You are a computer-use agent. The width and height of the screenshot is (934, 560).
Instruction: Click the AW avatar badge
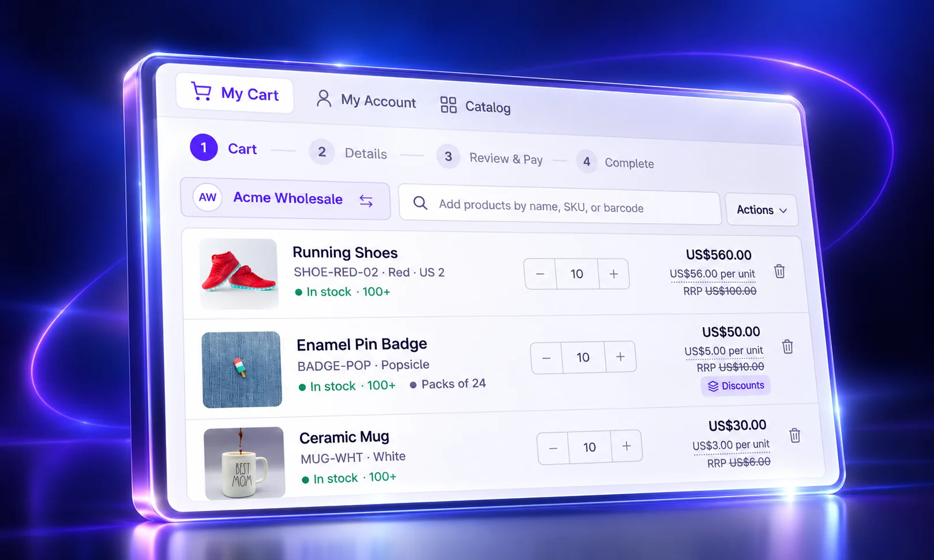pos(208,197)
